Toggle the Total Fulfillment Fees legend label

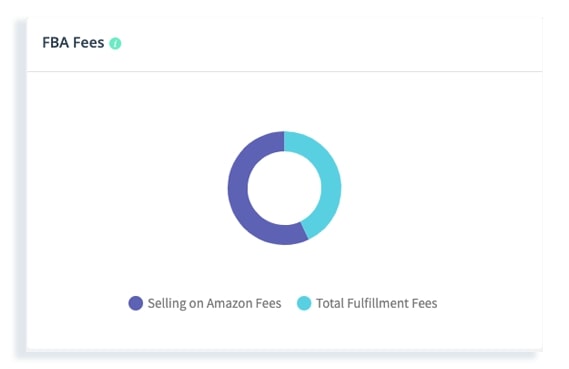(x=377, y=303)
